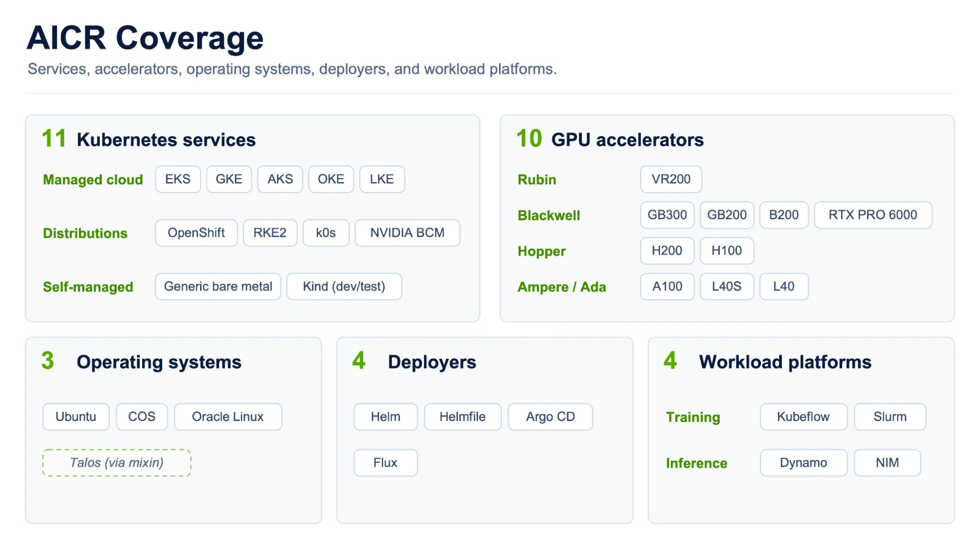Click the RKE2 chip
Screen dimensions: 980x552
point(270,233)
